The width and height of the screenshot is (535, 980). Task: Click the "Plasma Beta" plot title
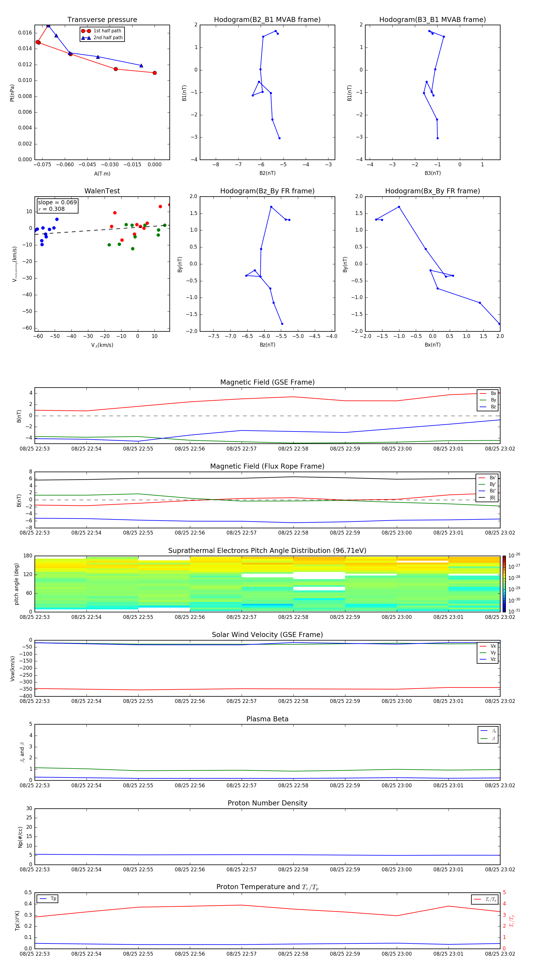[267, 719]
